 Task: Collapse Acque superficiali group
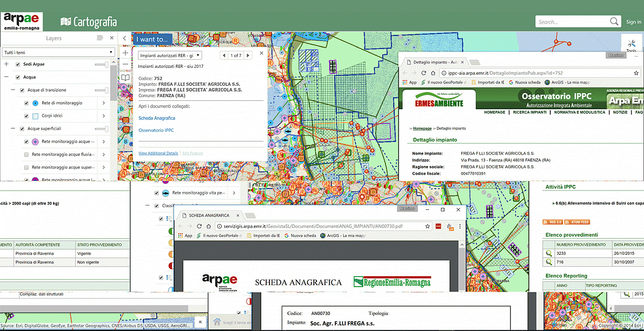point(13,129)
